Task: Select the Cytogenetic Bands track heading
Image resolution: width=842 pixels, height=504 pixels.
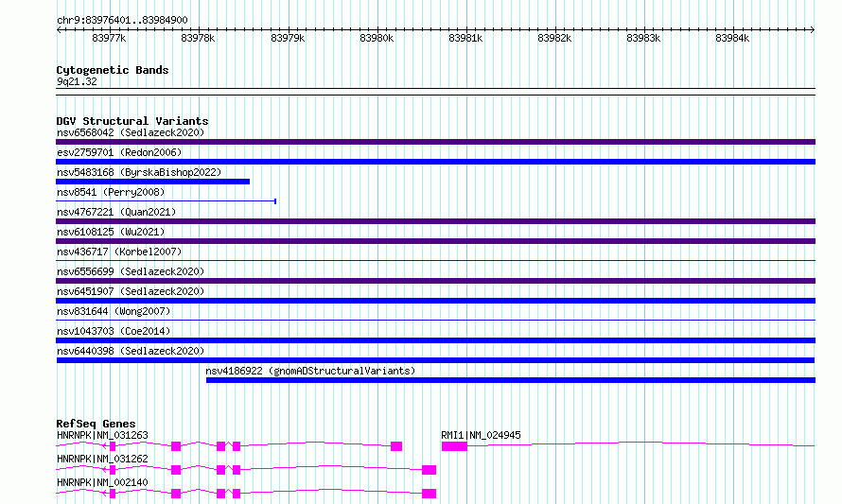Action: (113, 70)
